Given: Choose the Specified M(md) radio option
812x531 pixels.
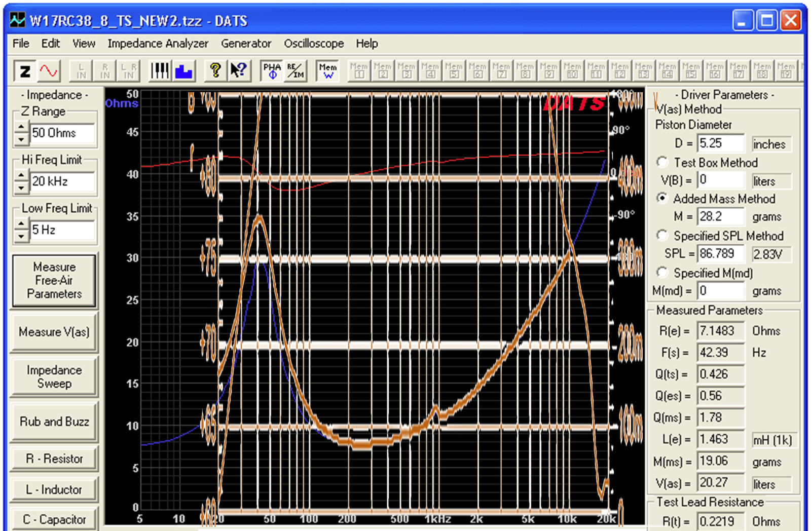Looking at the screenshot, I should (x=662, y=272).
